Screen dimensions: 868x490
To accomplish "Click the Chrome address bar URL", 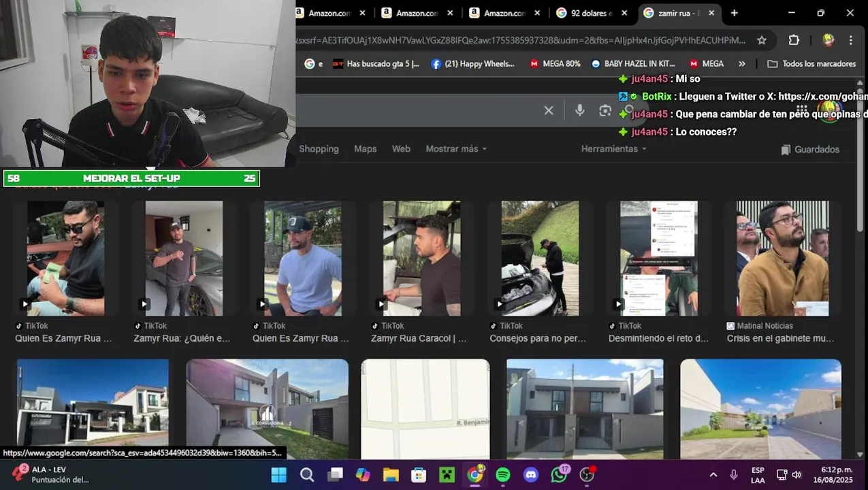I will pyautogui.click(x=521, y=40).
